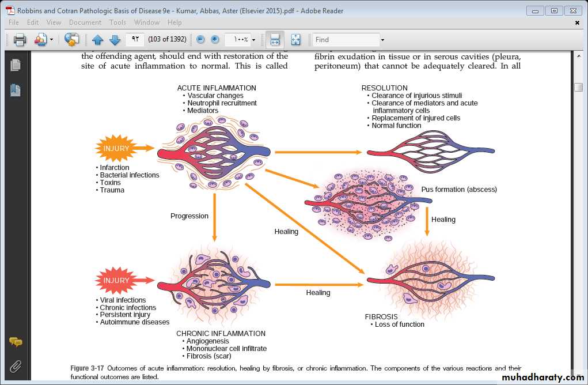Click the globe icon beside the Collaborate button

coord(72,40)
